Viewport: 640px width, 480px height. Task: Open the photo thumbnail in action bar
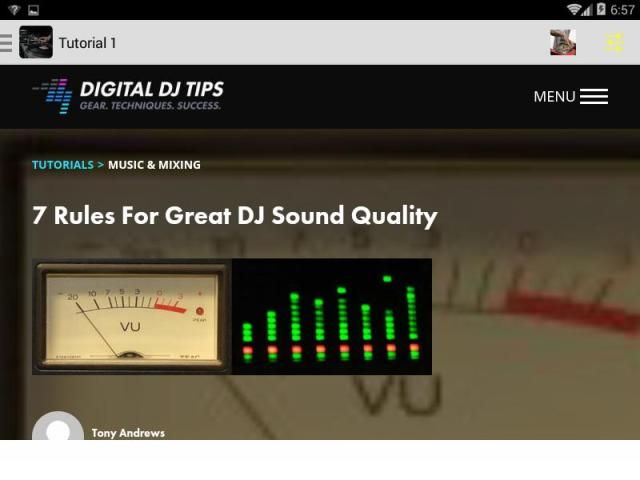click(x=563, y=43)
